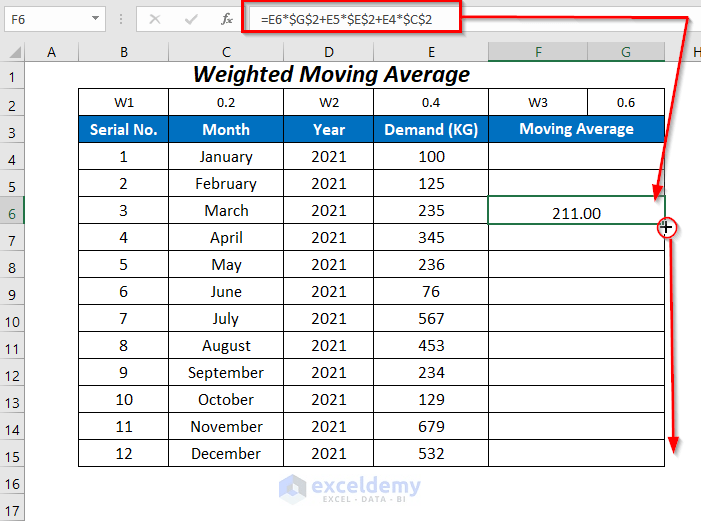This screenshot has width=701, height=521.
Task: Select column C header
Action: click(226, 52)
